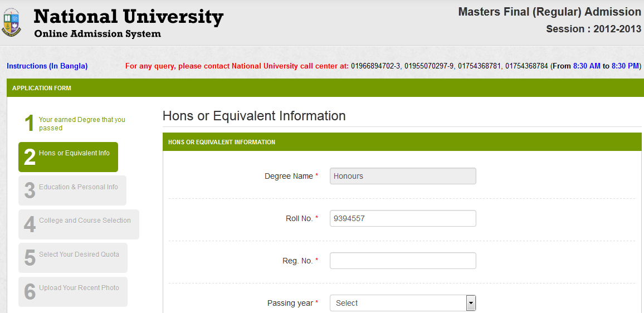Click the empty Reg. No. input field
The image size is (644, 313).
(x=403, y=261)
